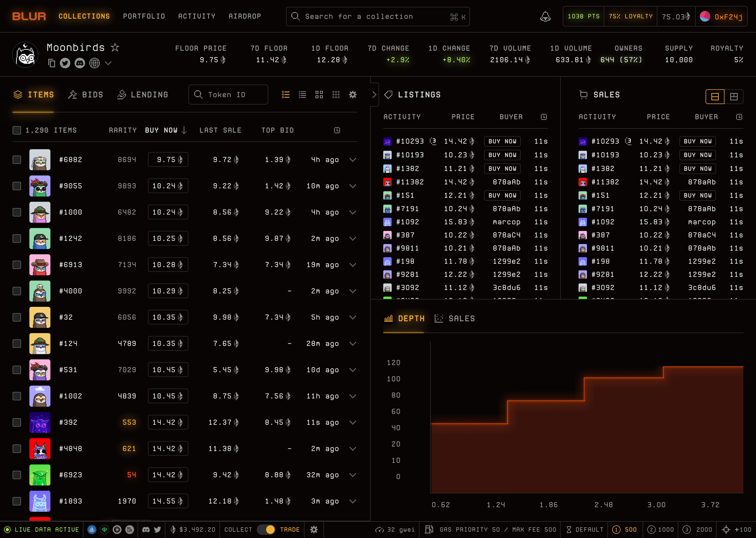
Task: Expand row details for #9055
Action: coord(353,186)
